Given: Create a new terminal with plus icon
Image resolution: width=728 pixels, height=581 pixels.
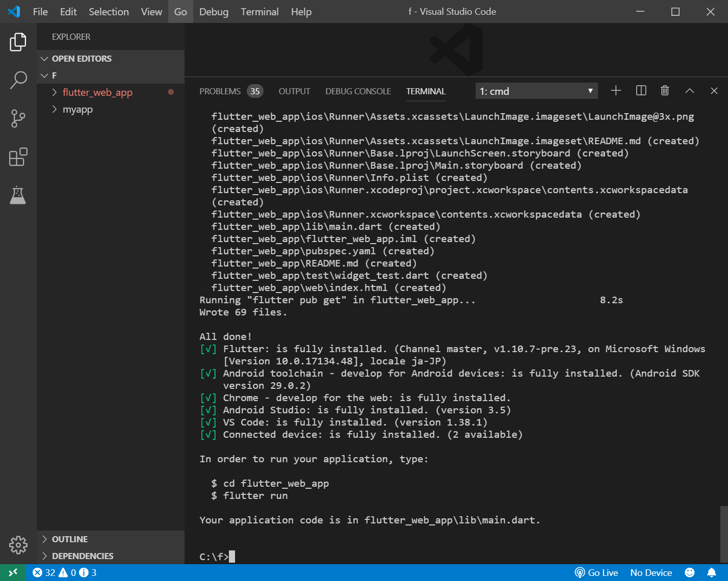Looking at the screenshot, I should pyautogui.click(x=615, y=91).
